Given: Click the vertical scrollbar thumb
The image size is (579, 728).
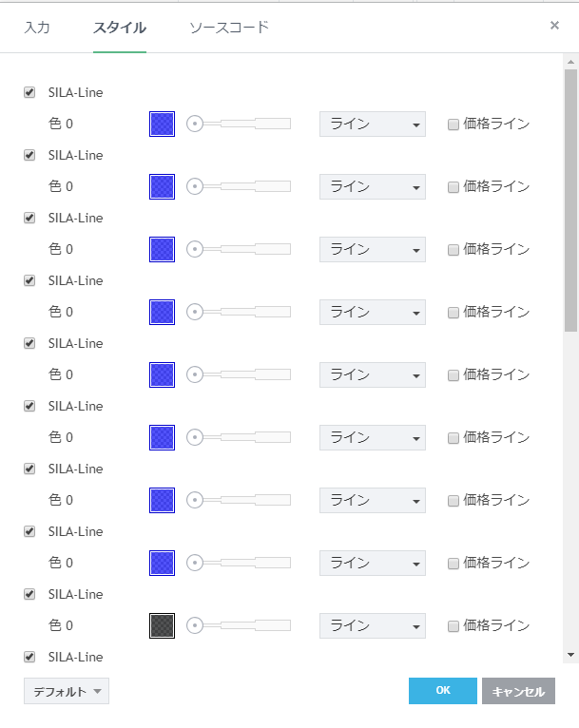Looking at the screenshot, I should [570, 200].
